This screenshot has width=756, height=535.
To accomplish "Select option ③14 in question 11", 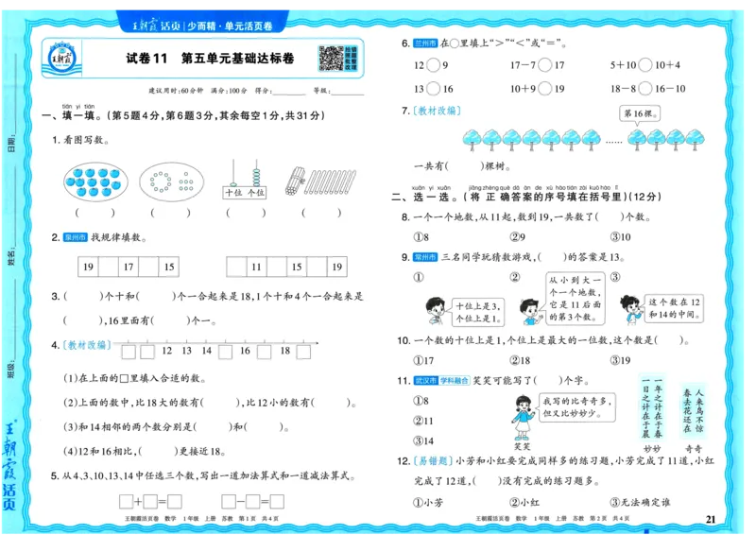I will (x=423, y=440).
